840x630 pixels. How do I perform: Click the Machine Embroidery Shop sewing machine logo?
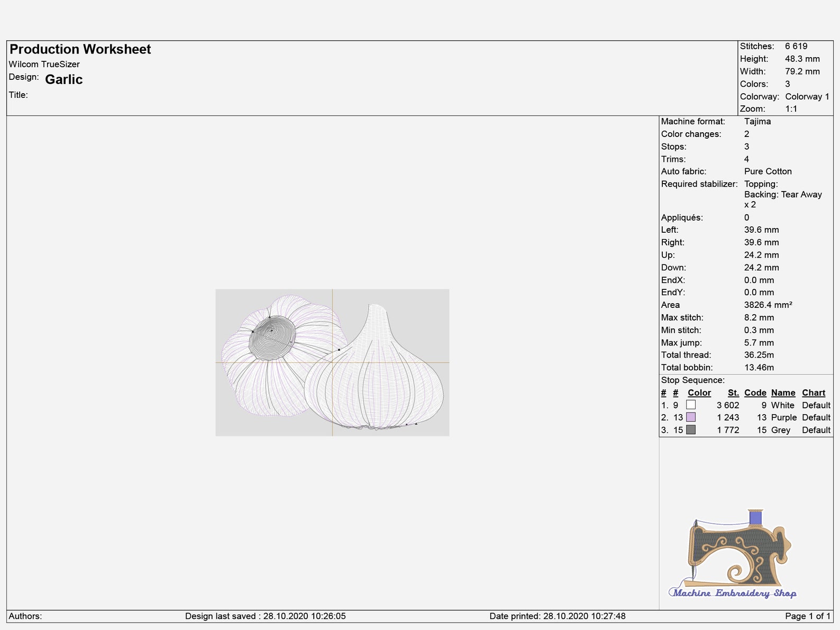[x=733, y=554]
